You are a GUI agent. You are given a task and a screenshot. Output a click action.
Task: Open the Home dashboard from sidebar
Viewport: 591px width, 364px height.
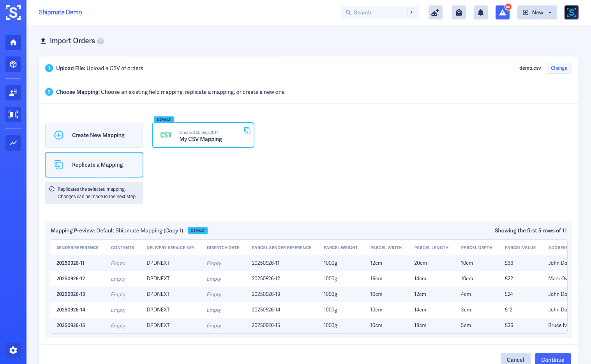13,42
